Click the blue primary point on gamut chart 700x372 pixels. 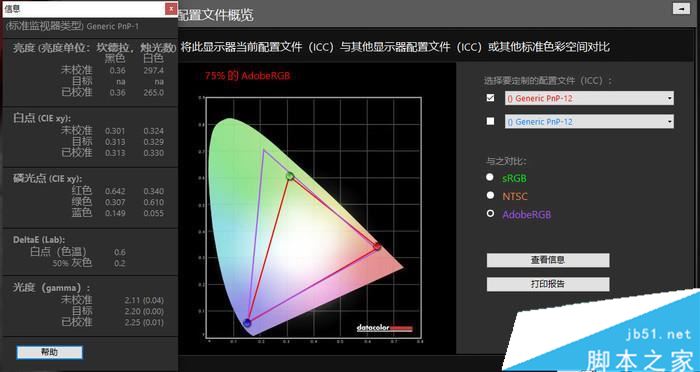coord(247,322)
